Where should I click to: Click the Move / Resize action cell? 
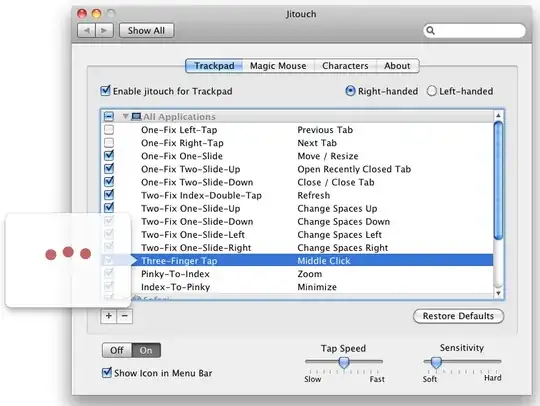pyautogui.click(x=328, y=156)
